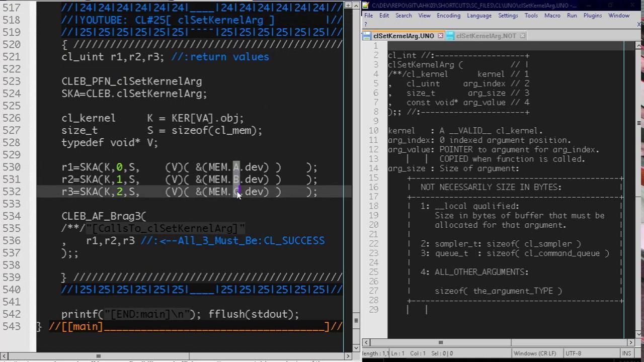
Task: Open the Encoding menu
Action: (x=448, y=16)
